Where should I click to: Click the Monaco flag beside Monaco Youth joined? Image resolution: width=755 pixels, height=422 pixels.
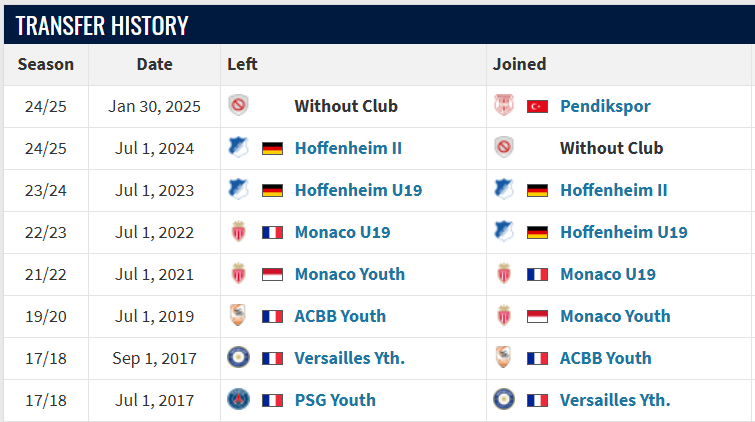(537, 316)
